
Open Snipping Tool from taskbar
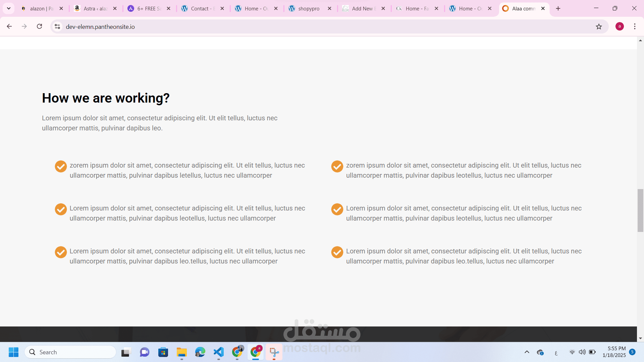274,352
